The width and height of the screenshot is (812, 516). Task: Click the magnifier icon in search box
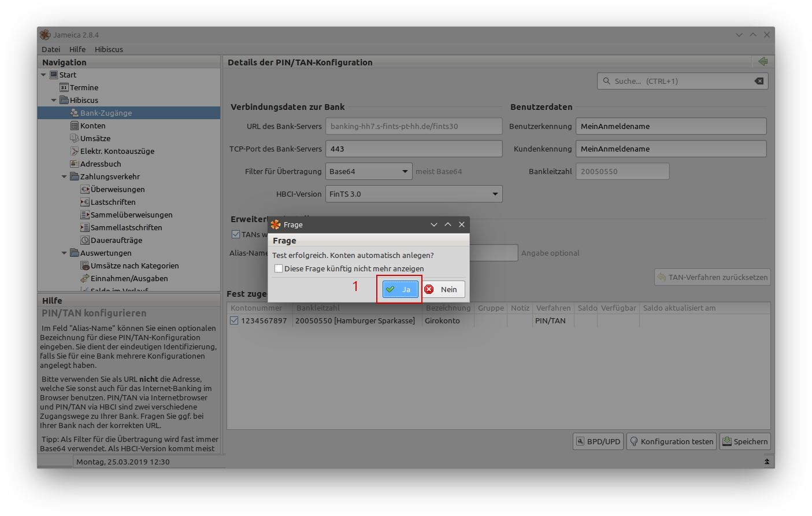tap(606, 81)
